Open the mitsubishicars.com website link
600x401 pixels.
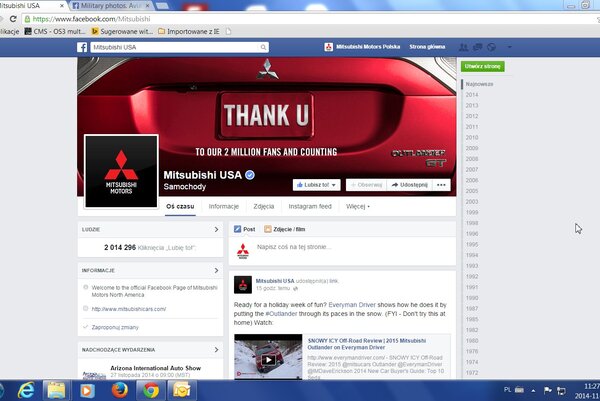coord(129,309)
